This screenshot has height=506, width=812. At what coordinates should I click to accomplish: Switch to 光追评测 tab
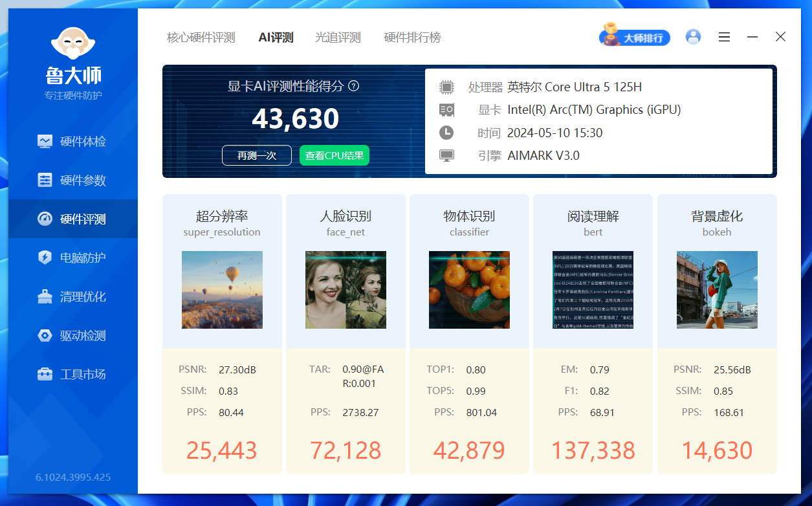tap(338, 38)
